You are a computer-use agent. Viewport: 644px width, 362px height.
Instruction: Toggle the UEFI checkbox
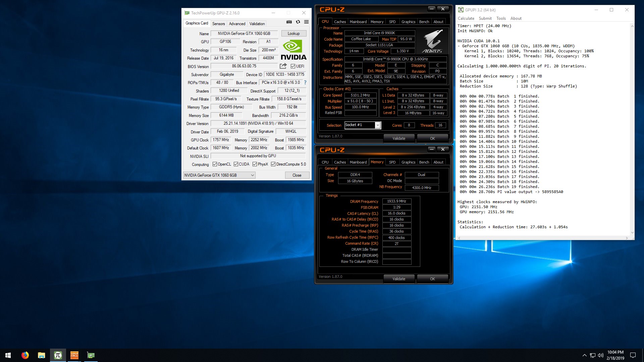[293, 66]
